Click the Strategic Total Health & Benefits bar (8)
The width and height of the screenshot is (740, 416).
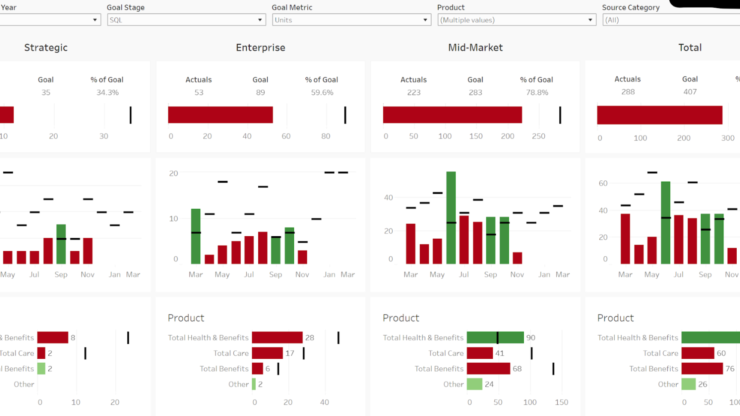[x=53, y=338]
